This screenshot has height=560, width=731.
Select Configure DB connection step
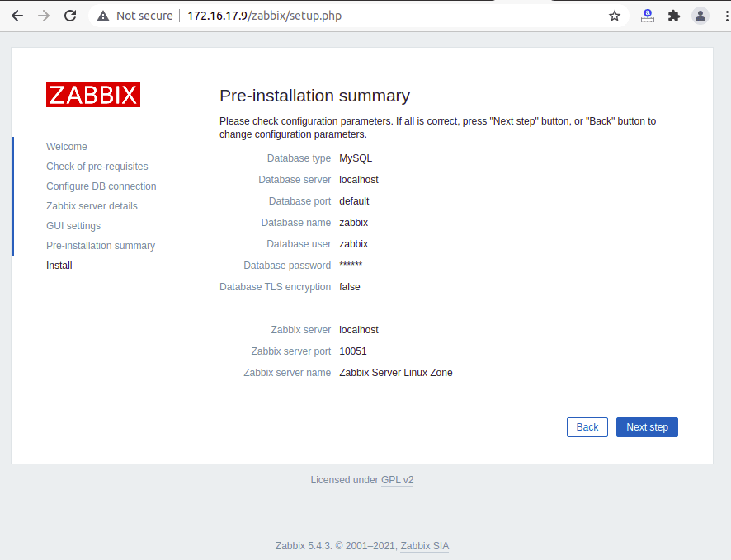101,186
